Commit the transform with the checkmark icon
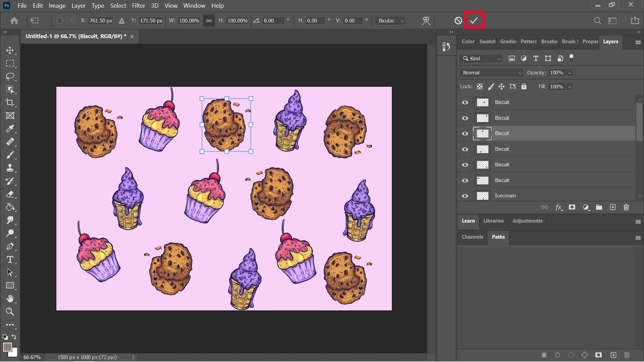644x362 pixels. tap(474, 21)
